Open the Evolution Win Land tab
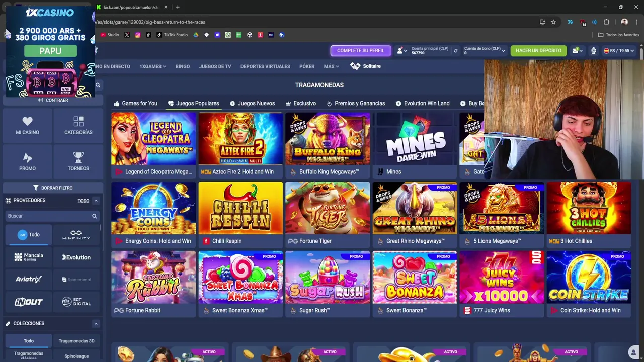Viewport: 644px width, 362px height. click(423, 103)
